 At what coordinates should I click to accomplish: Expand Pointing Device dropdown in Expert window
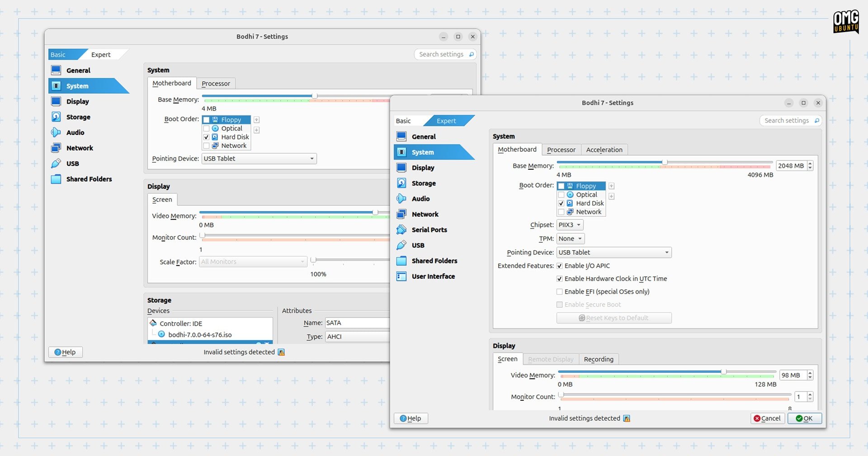[x=614, y=252]
